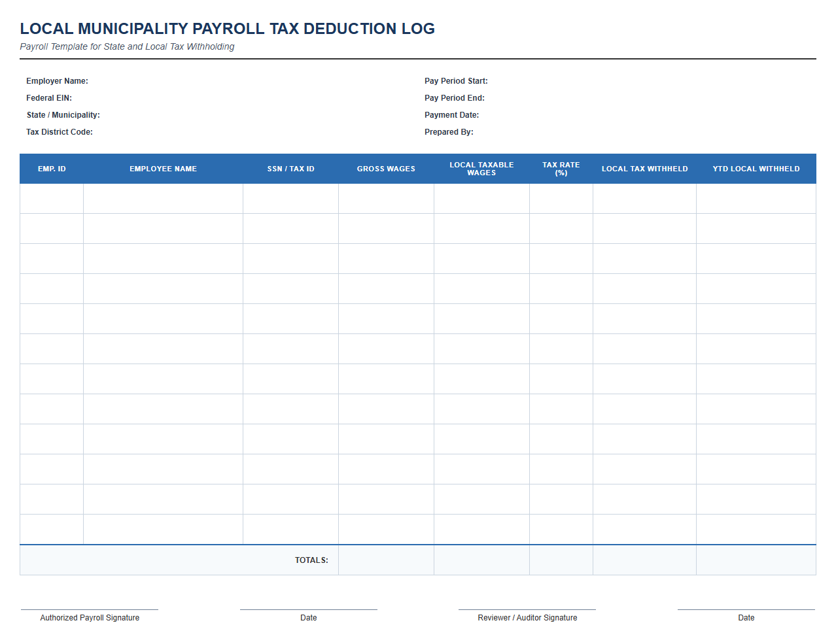The image size is (836, 644).
Task: Click the 'LOCAL TAXABLE WAGES' column header
Action: point(482,169)
